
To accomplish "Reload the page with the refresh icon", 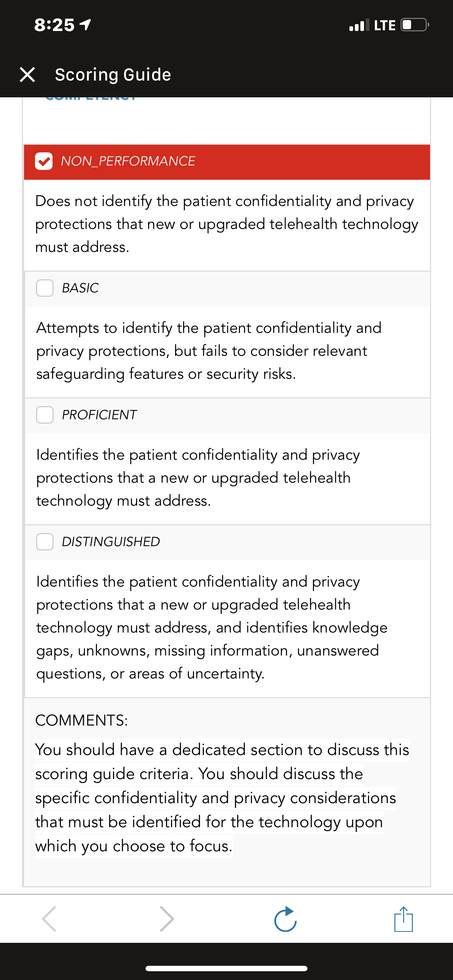I will pyautogui.click(x=286, y=919).
